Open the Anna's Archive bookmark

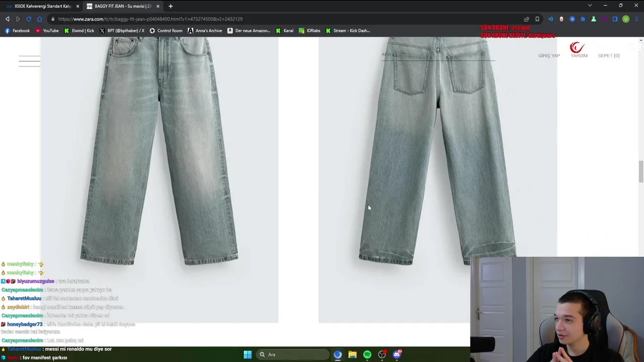pyautogui.click(x=205, y=31)
